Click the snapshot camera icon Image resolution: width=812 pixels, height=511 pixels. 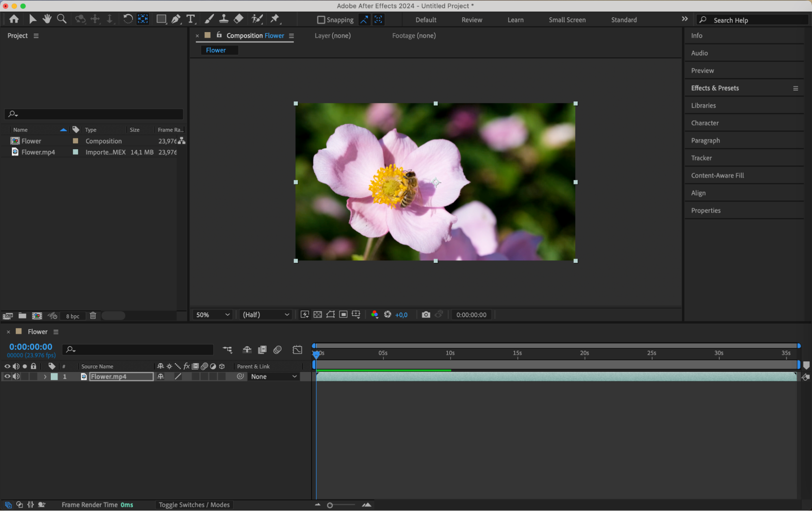pyautogui.click(x=426, y=314)
